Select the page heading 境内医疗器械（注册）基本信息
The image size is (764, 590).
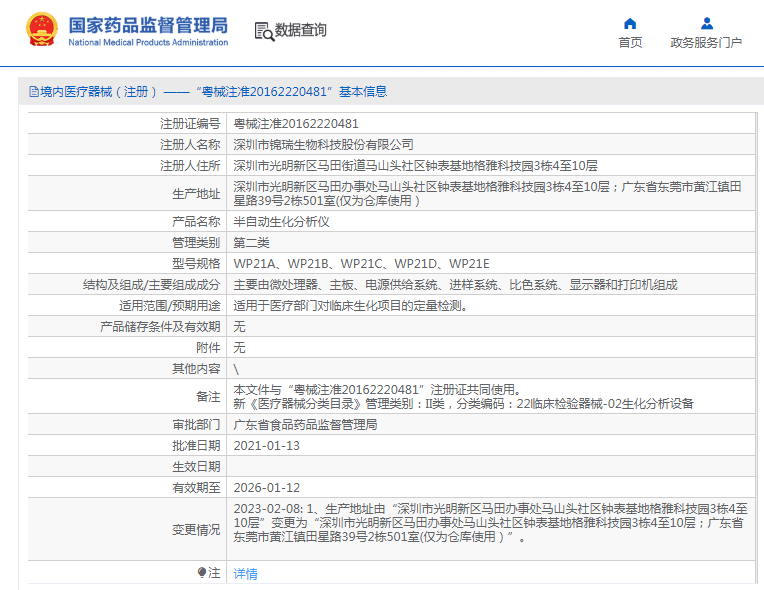[x=208, y=92]
